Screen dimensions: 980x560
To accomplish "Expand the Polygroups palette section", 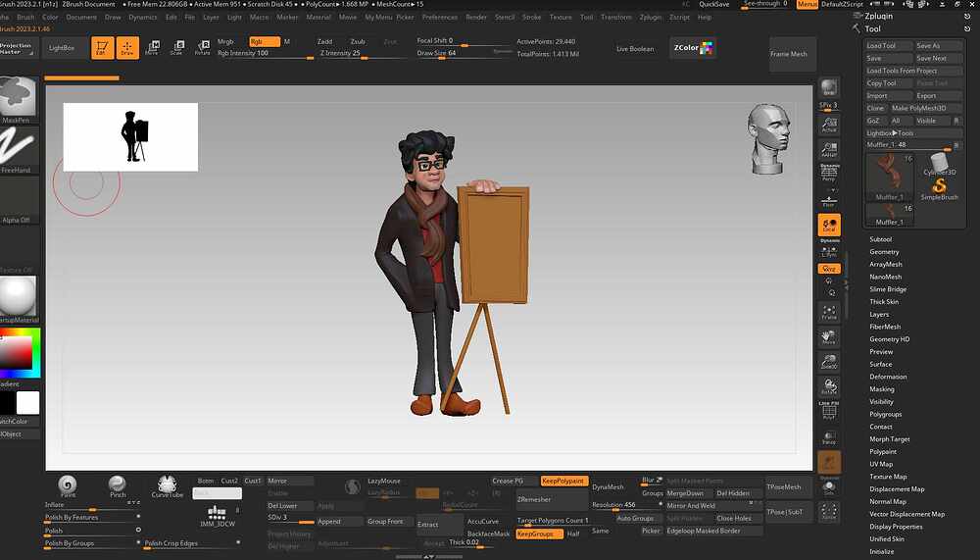I will 886,414.
